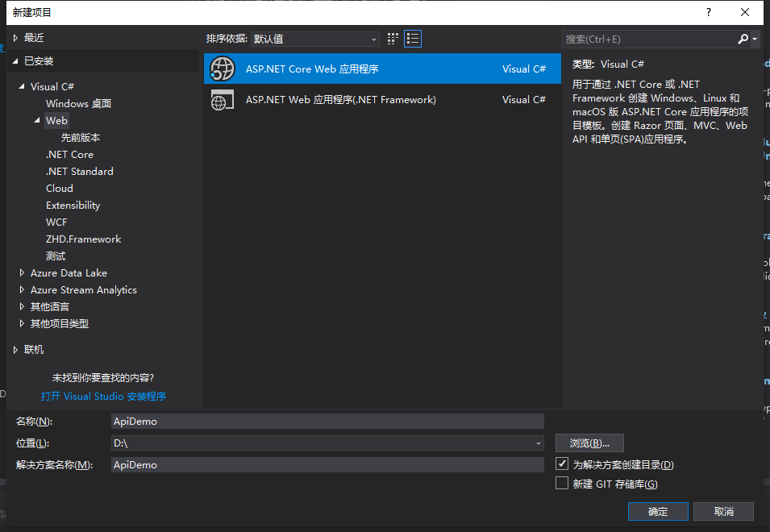Expand the 联机 (Online) section
Image resolution: width=770 pixels, height=532 pixels.
(x=15, y=350)
